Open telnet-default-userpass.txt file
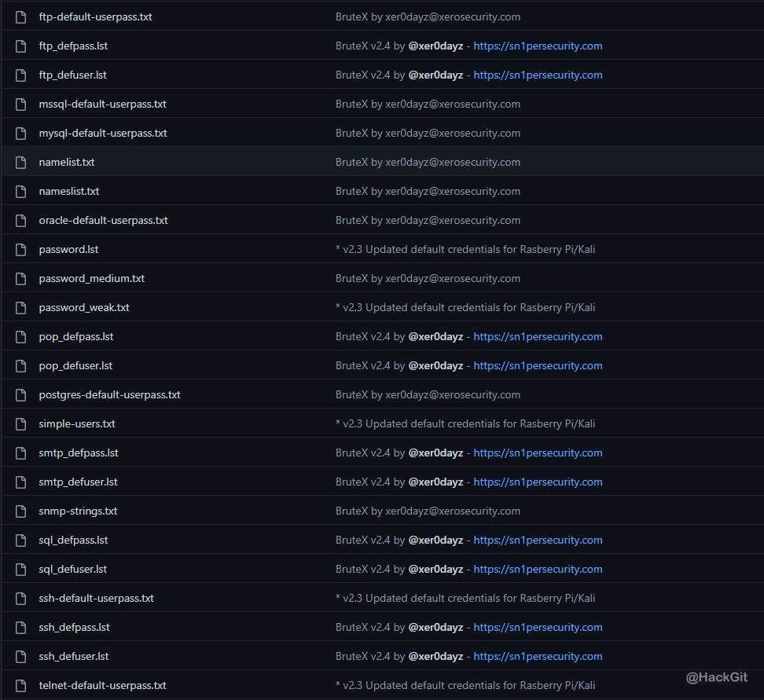764x700 pixels. pyautogui.click(x=102, y=685)
